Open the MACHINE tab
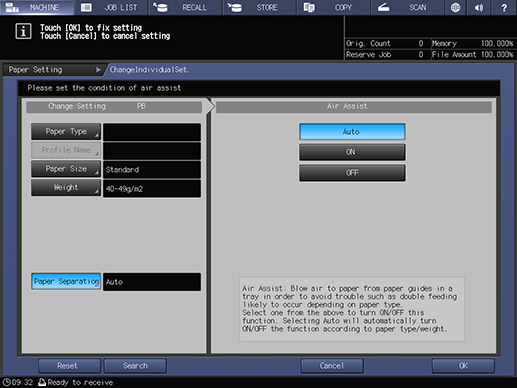Screen dimensions: 517x388 [x=37, y=7]
